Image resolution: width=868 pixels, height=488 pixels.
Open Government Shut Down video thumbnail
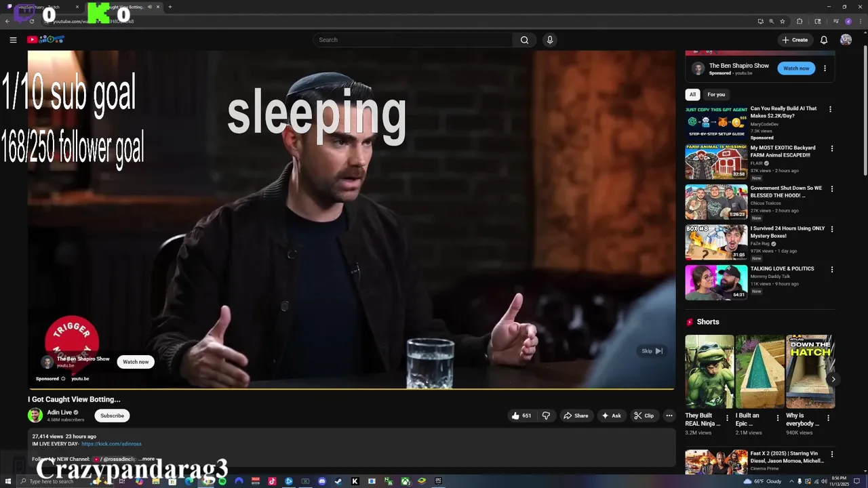(716, 202)
